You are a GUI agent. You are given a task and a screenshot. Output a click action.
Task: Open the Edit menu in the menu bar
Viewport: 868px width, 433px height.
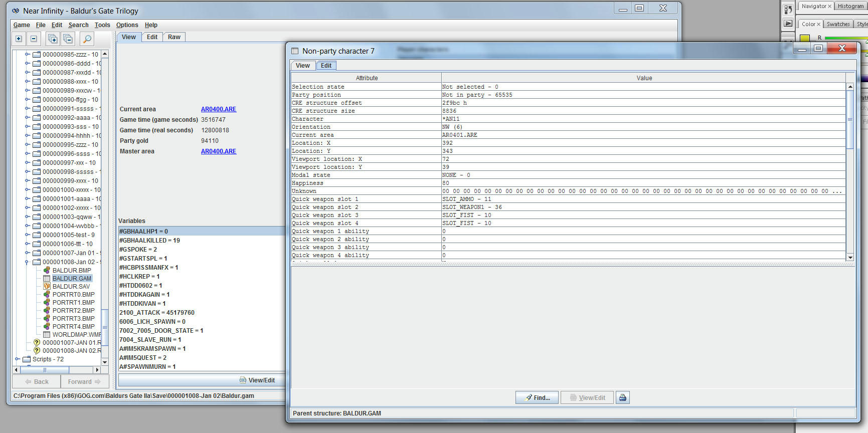click(x=57, y=25)
